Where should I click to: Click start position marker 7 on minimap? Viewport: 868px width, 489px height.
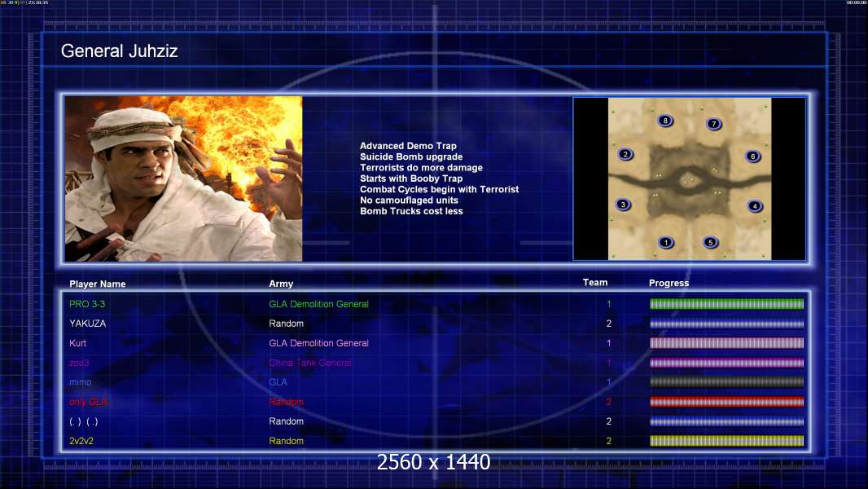point(714,124)
